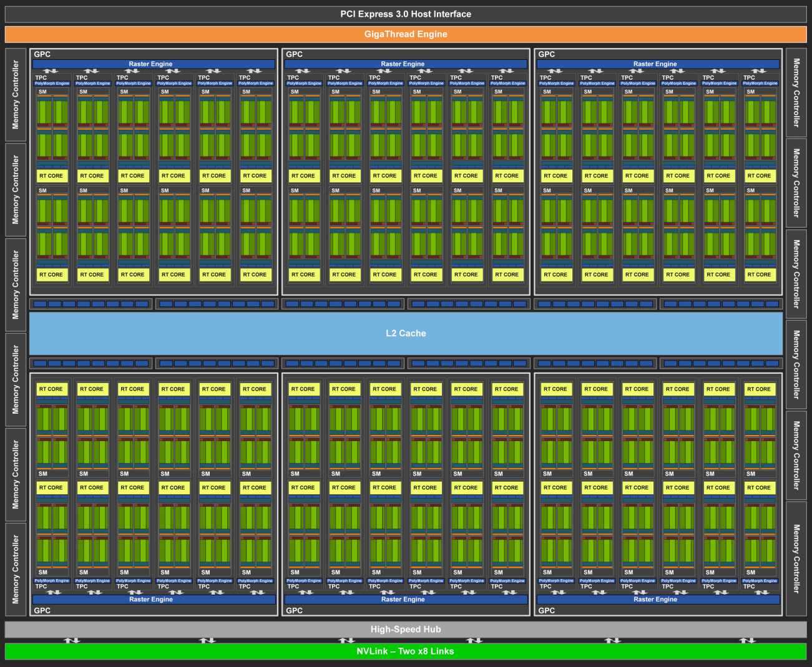Click the green NVLink Two x8 Links bar
The image size is (812, 667).
click(x=406, y=651)
